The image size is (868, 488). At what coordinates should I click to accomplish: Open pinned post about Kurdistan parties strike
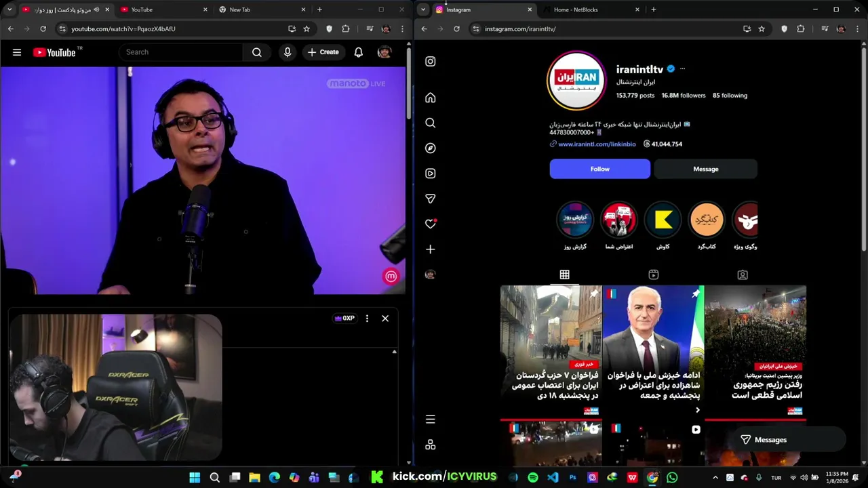point(551,352)
